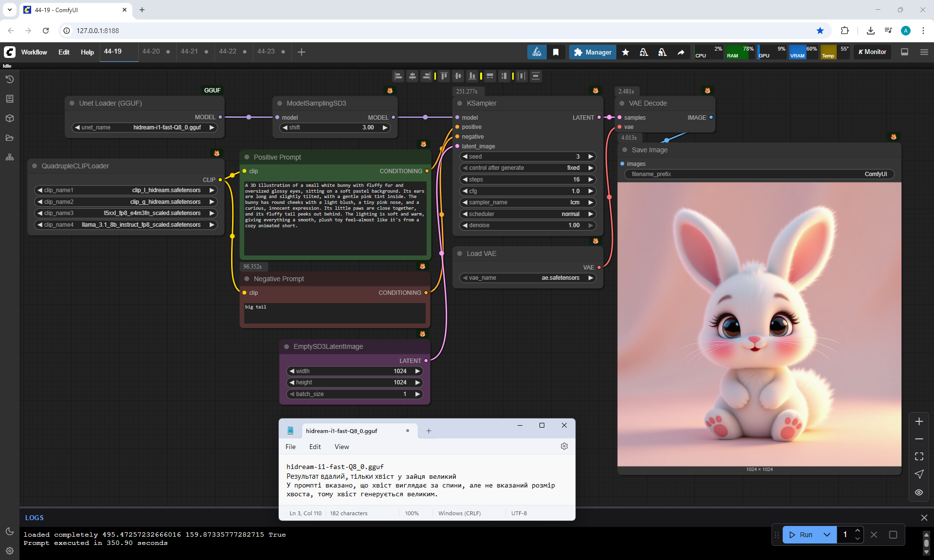Click the fit view icon on canvas
Image resolution: width=934 pixels, height=560 pixels.
919,456
